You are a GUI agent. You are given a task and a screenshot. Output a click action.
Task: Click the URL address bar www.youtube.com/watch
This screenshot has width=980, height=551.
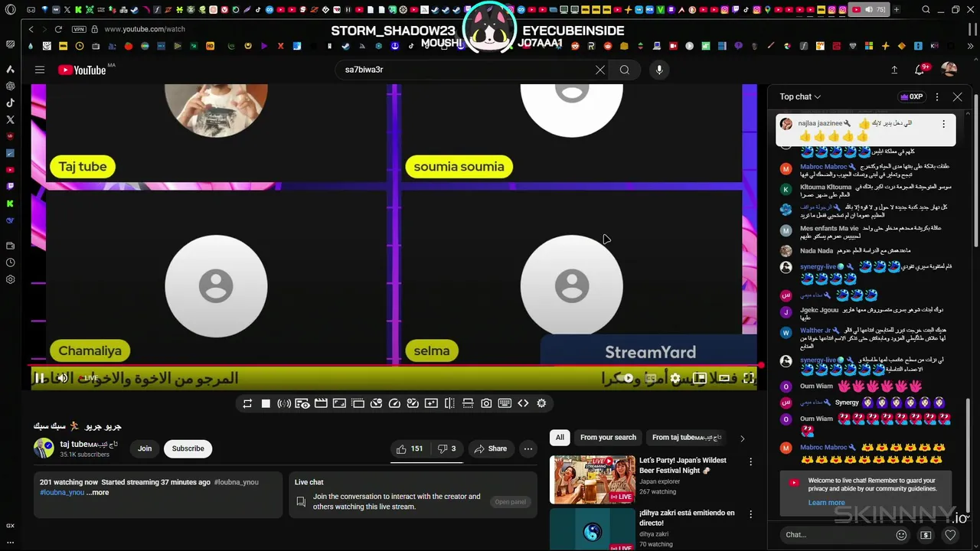[x=145, y=29]
